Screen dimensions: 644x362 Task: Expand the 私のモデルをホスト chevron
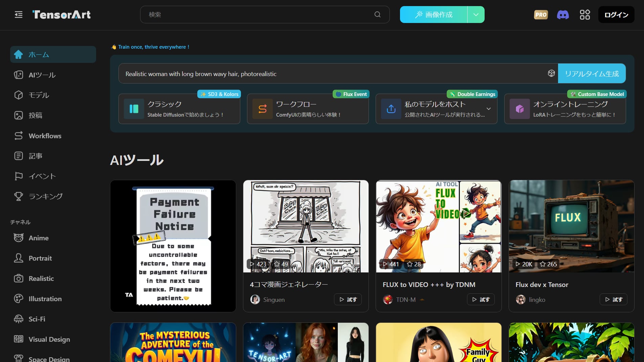tap(489, 109)
